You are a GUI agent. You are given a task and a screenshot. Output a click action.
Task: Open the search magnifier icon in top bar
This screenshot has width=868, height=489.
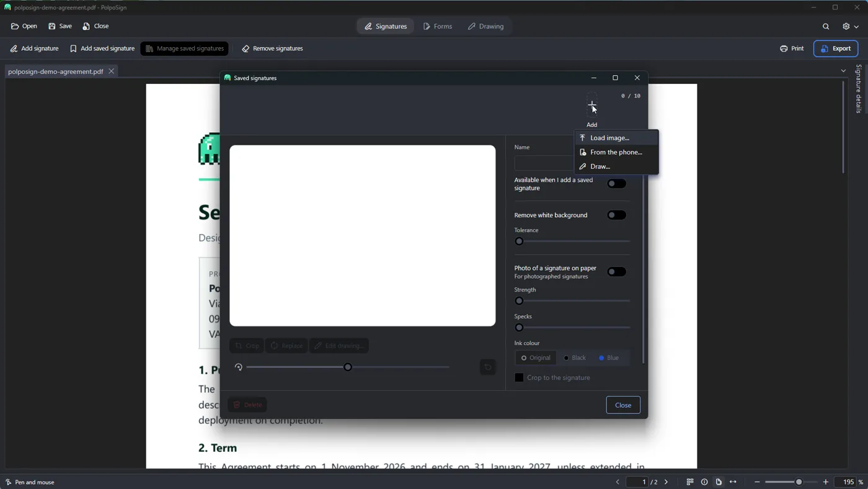pyautogui.click(x=826, y=27)
